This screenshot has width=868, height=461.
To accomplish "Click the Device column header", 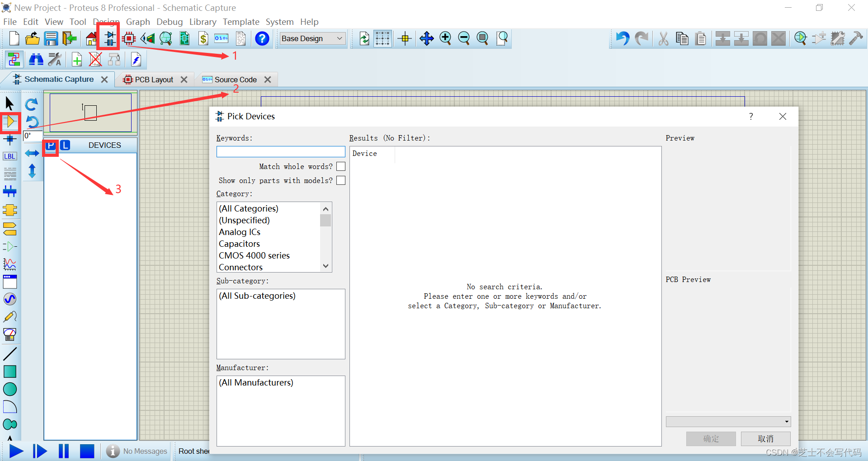I will pyautogui.click(x=372, y=154).
